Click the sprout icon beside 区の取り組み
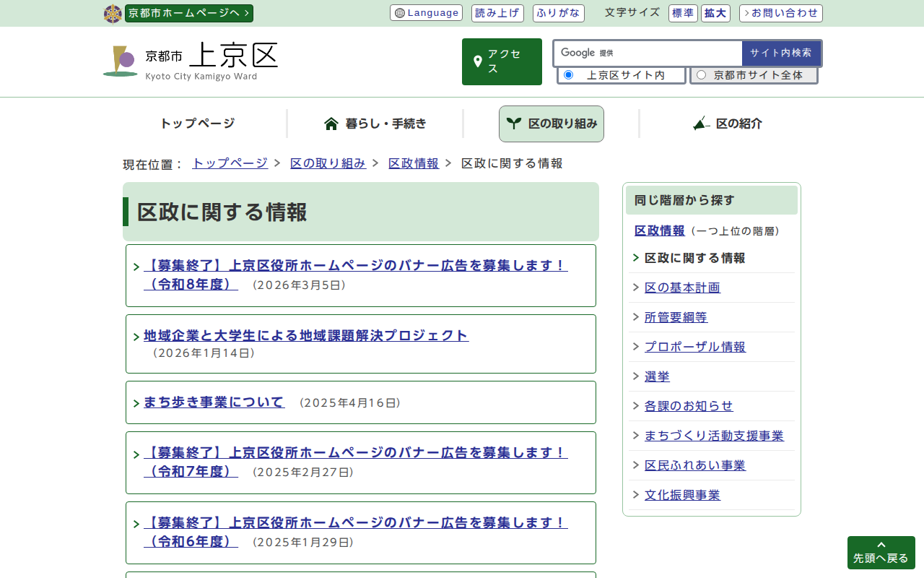Image resolution: width=924 pixels, height=578 pixels. tap(513, 124)
